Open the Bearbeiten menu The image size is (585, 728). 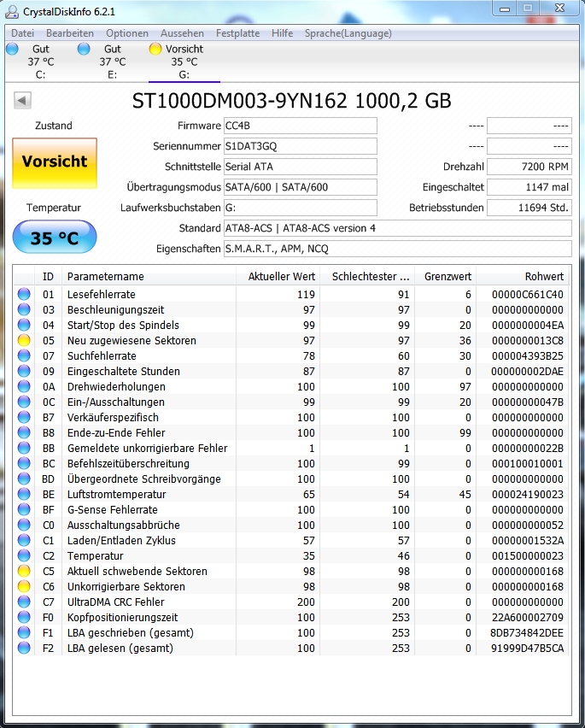click(x=70, y=33)
